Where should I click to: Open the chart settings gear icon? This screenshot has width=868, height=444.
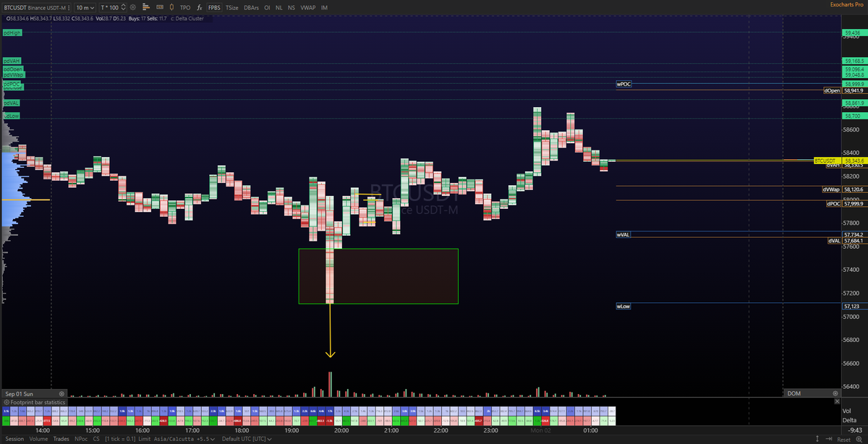[132, 7]
